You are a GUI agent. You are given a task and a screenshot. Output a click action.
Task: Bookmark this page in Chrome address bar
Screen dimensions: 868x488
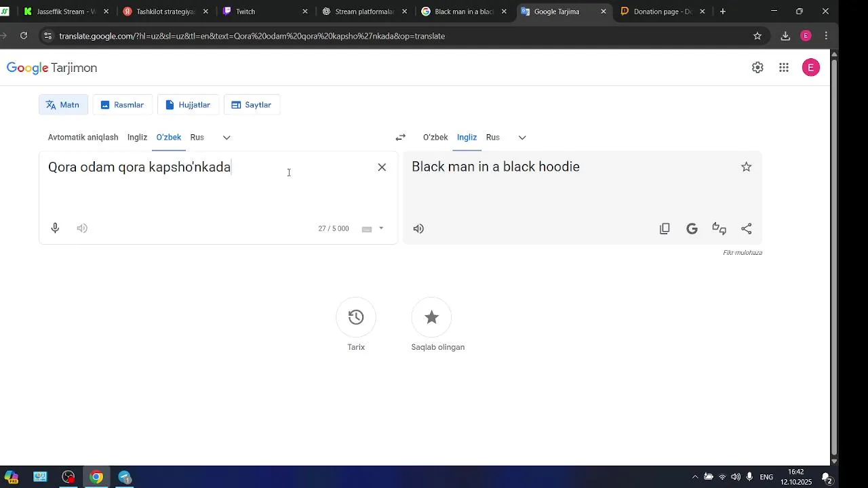point(757,36)
